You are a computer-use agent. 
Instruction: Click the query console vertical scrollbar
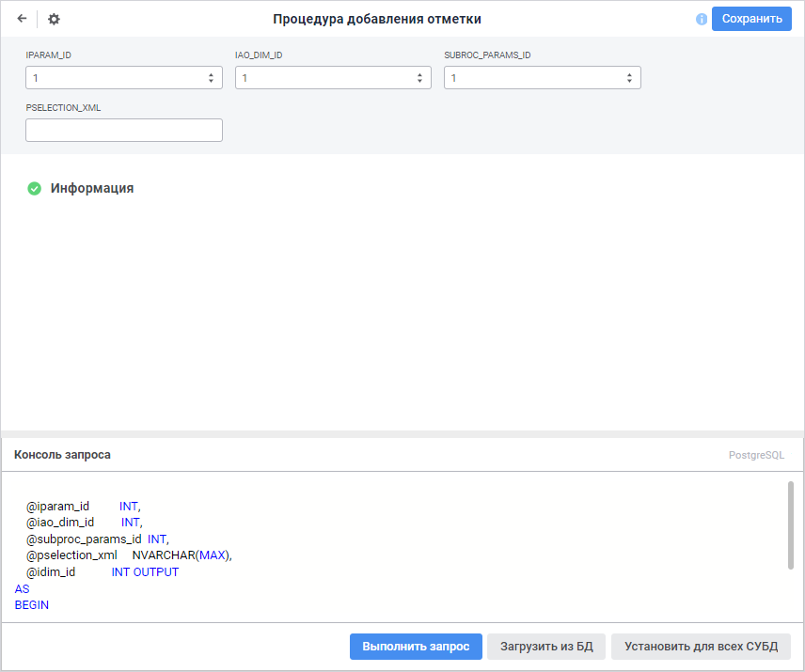pos(790,524)
